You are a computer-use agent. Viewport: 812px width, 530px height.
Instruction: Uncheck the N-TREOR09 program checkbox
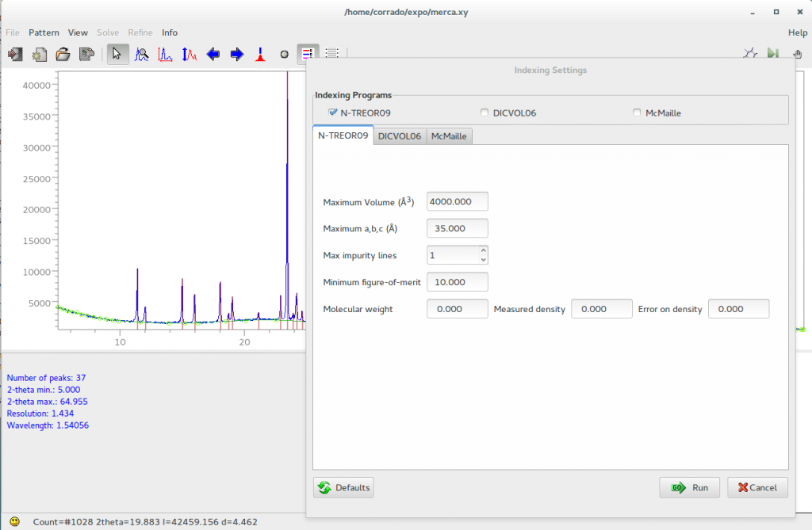[332, 112]
